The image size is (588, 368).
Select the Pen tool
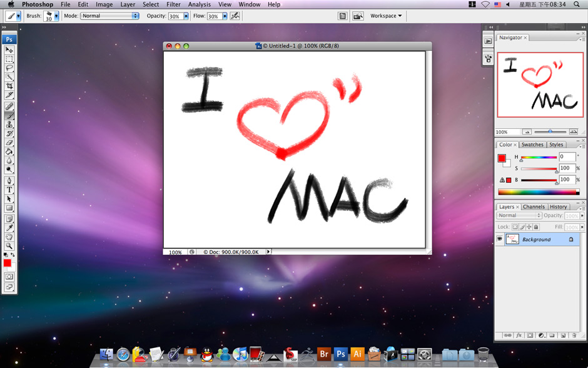[x=9, y=181]
